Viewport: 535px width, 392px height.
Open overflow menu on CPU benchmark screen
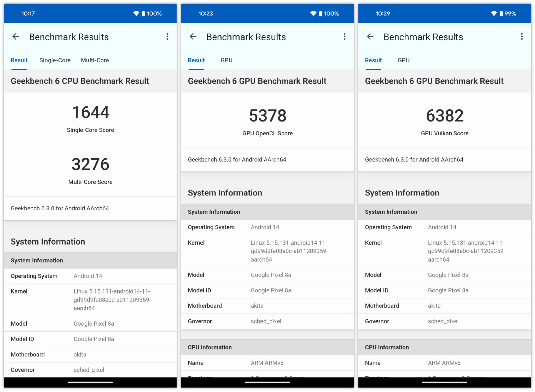pos(167,37)
